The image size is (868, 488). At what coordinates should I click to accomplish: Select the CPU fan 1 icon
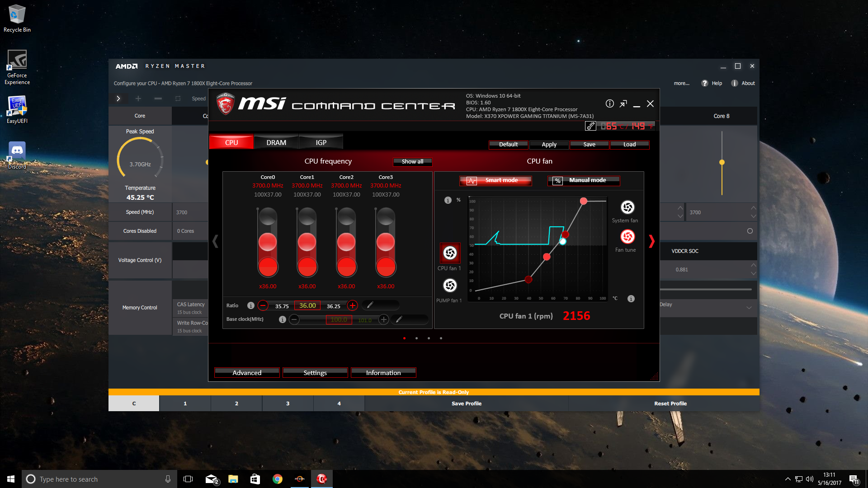pyautogui.click(x=450, y=253)
